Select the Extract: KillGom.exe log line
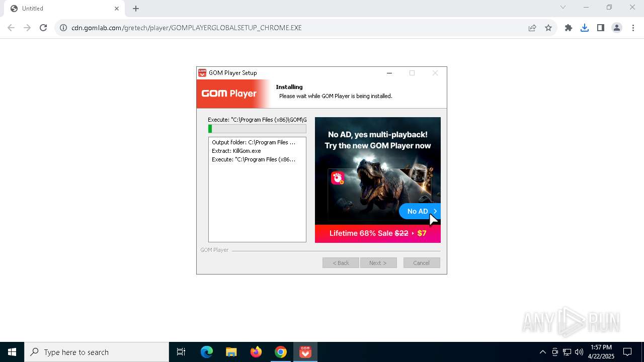The width and height of the screenshot is (644, 362). 236,151
